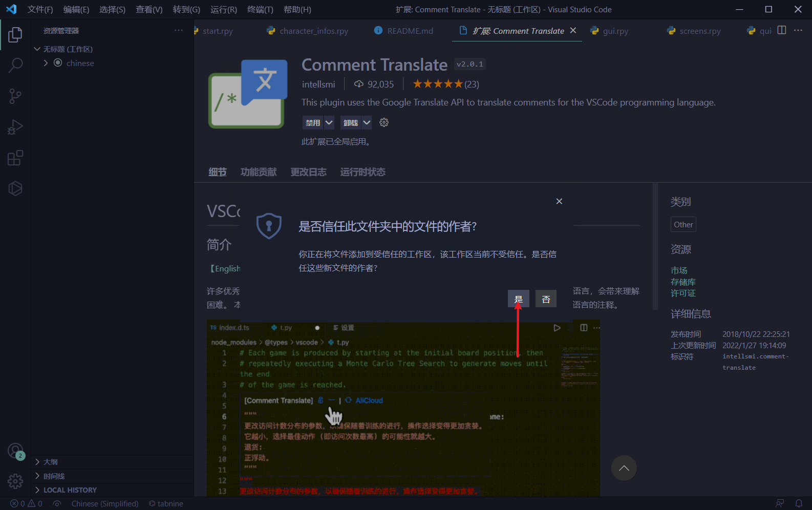Open the 终端(T) menu
Viewport: 812px width, 510px height.
pyautogui.click(x=260, y=9)
